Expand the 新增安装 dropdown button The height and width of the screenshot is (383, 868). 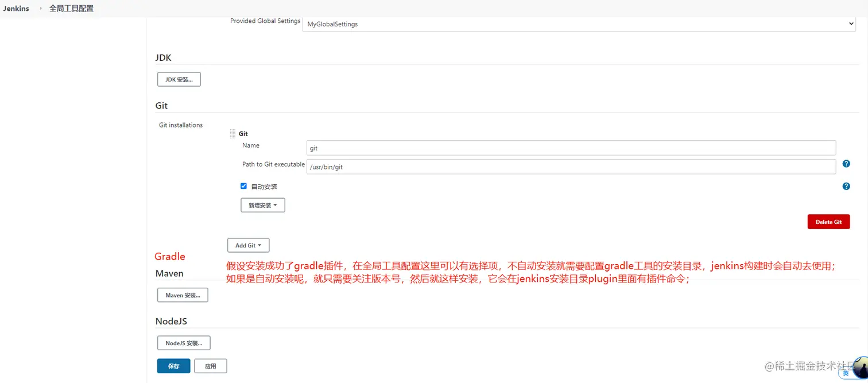pos(263,205)
